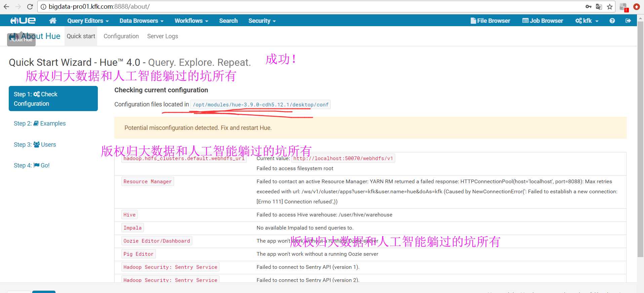Click the Hue logo in navbar

23,20
